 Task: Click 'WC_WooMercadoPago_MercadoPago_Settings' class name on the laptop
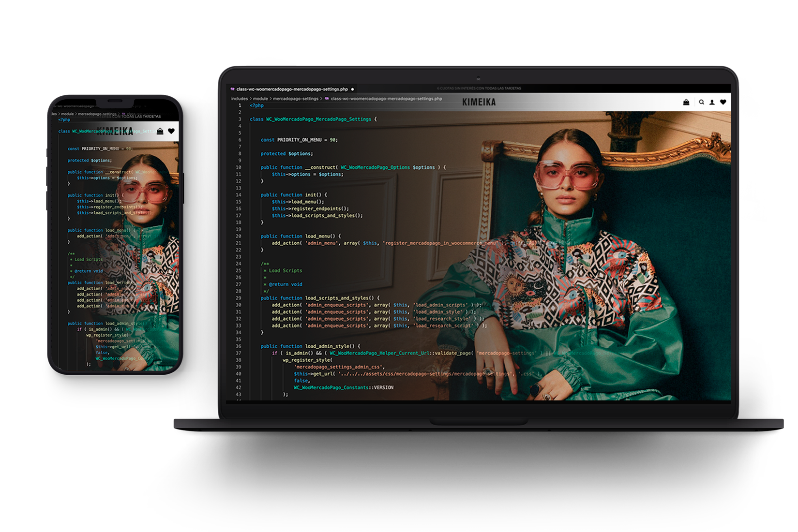(319, 119)
